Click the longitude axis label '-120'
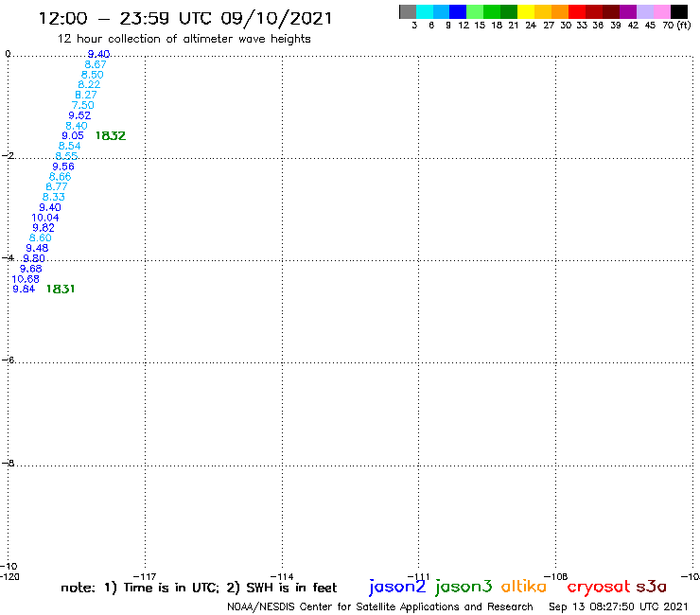Viewport: 700px width, 615px height. click(x=9, y=576)
